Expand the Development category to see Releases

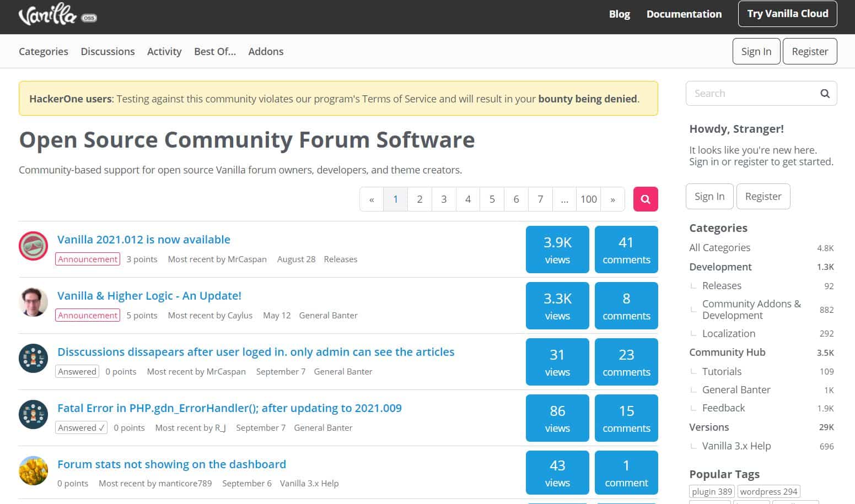coord(720,267)
